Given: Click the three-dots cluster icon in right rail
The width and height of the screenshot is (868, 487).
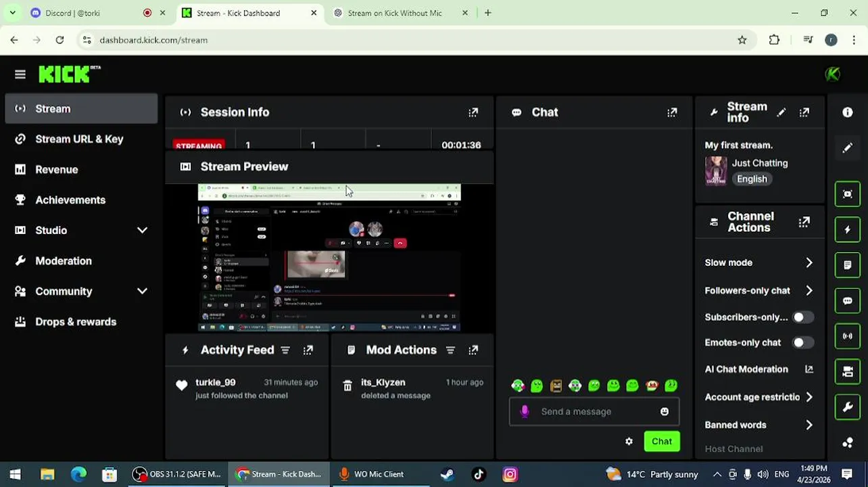Looking at the screenshot, I should tap(847, 442).
